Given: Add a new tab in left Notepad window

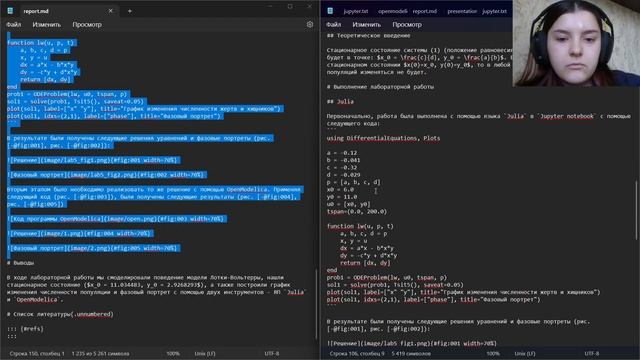Looking at the screenshot, I should pos(129,11).
